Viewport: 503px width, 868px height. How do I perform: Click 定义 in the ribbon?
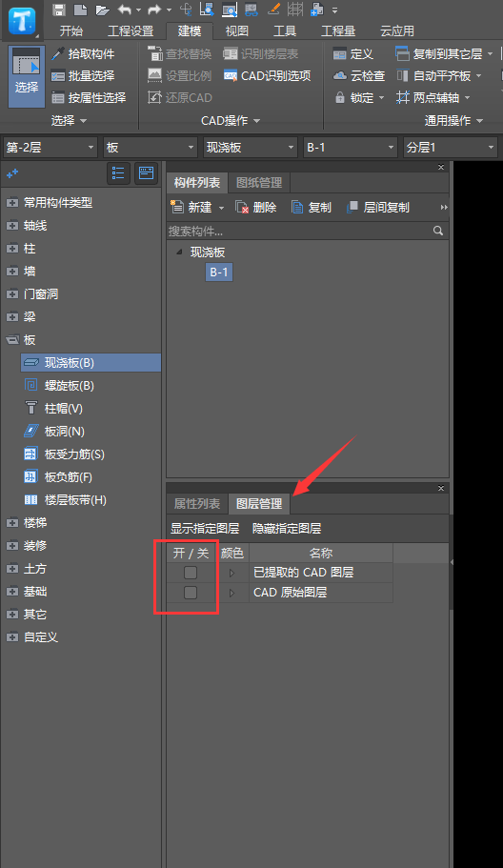[x=353, y=53]
